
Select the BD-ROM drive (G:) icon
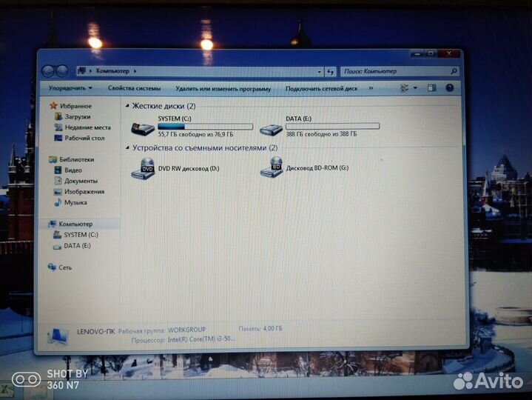(x=272, y=167)
